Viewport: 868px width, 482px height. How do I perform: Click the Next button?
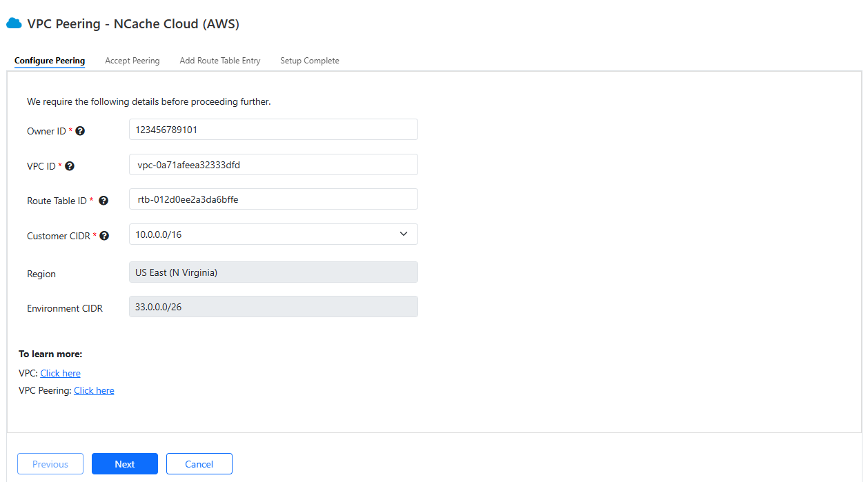(125, 464)
